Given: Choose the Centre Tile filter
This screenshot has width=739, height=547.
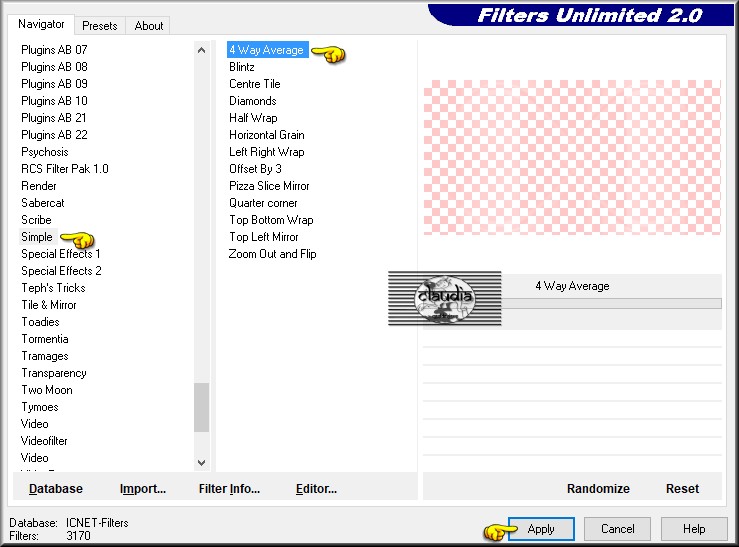Looking at the screenshot, I should pyautogui.click(x=255, y=84).
